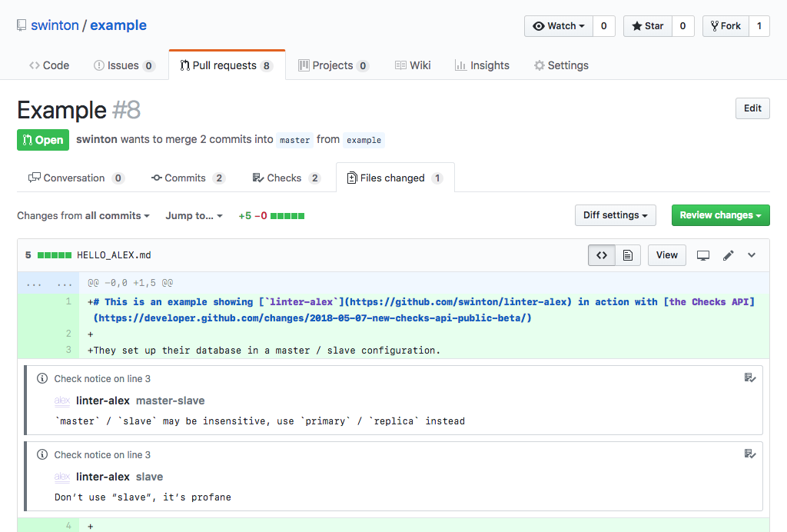This screenshot has width=787, height=532.
Task: Click alex avatar in master-slave notice
Action: point(62,401)
